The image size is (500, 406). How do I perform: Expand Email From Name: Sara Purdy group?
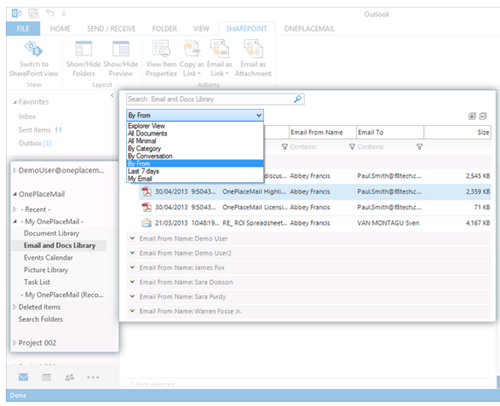tap(132, 296)
